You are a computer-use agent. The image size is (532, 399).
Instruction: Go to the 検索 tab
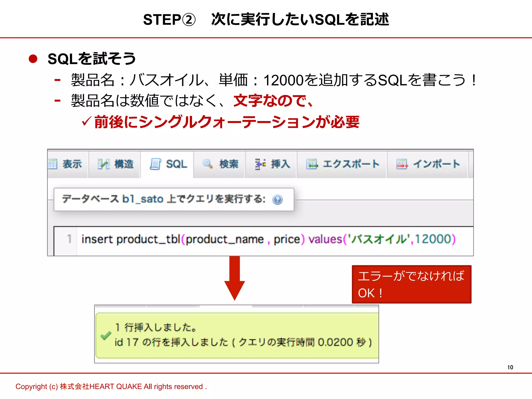point(219,164)
